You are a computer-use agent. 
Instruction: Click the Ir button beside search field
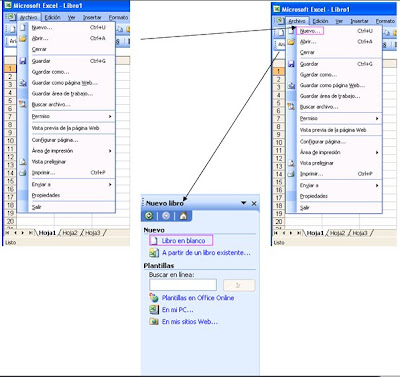pos(239,285)
